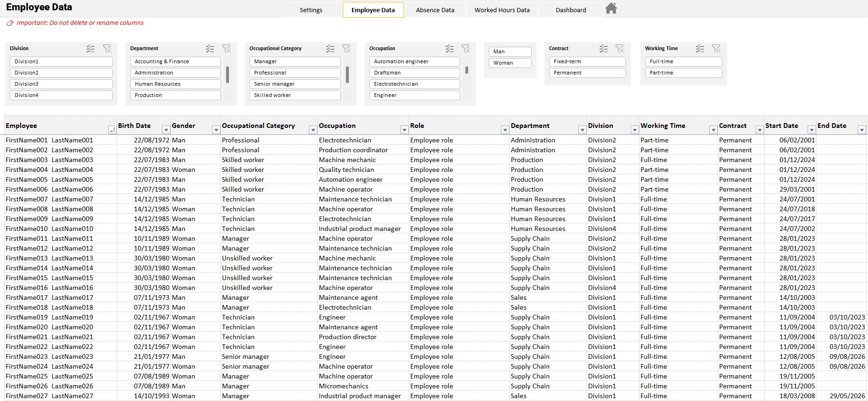Toggle multi-select in Division slicer

pyautogui.click(x=91, y=49)
